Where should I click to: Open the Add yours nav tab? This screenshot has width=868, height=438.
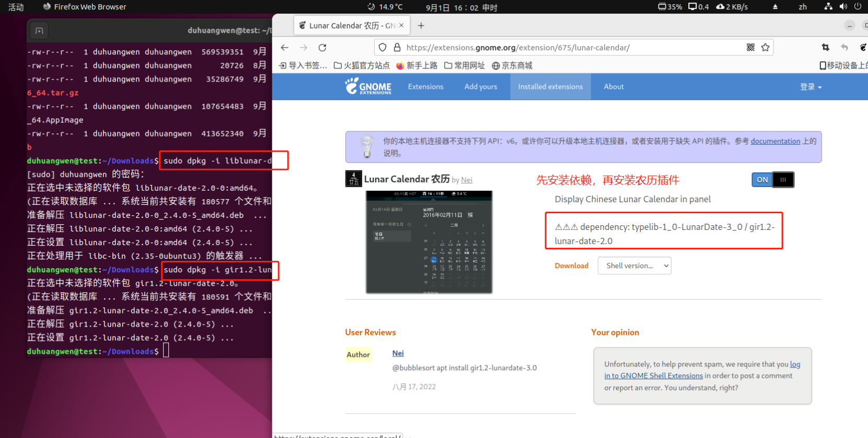coord(481,87)
